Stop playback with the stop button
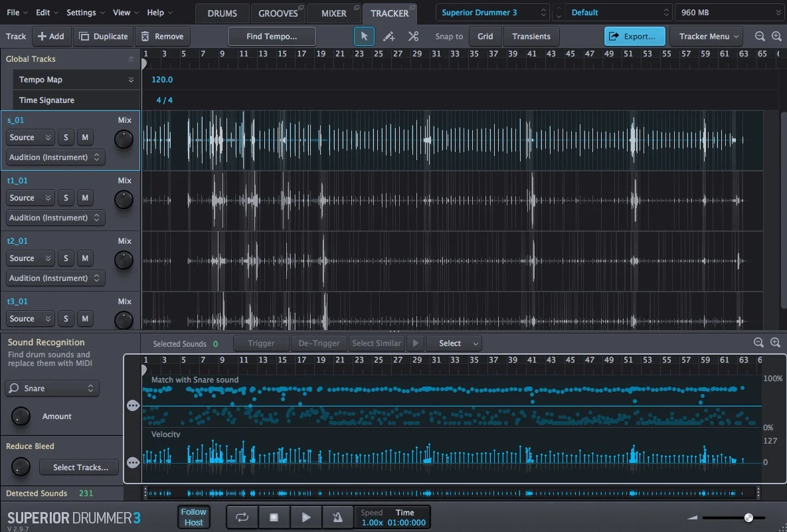Image resolution: width=787 pixels, height=532 pixels. (274, 517)
